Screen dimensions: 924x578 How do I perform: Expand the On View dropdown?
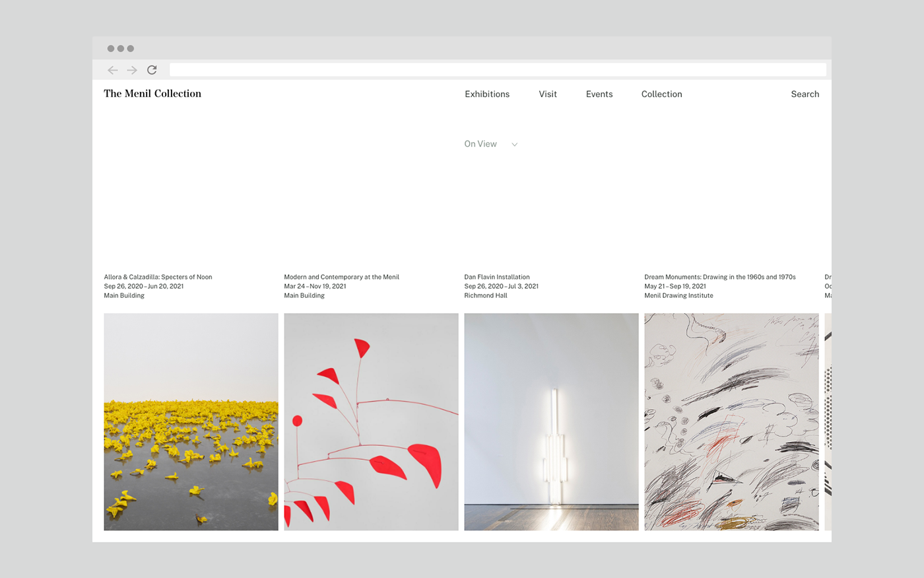[x=491, y=144]
